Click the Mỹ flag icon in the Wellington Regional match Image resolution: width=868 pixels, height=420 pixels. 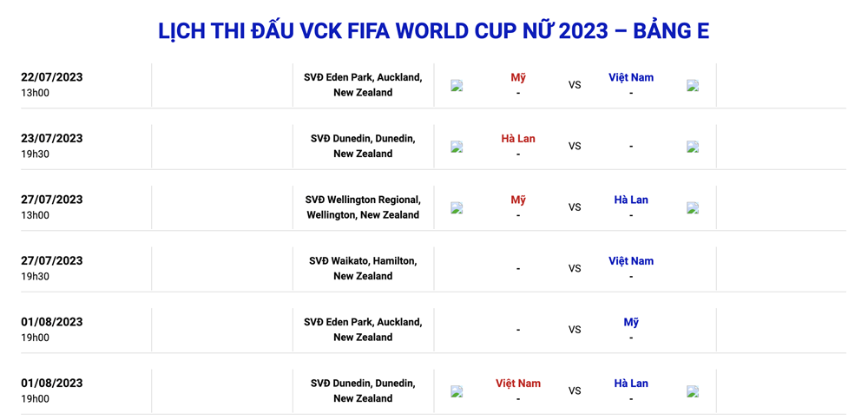tap(457, 208)
